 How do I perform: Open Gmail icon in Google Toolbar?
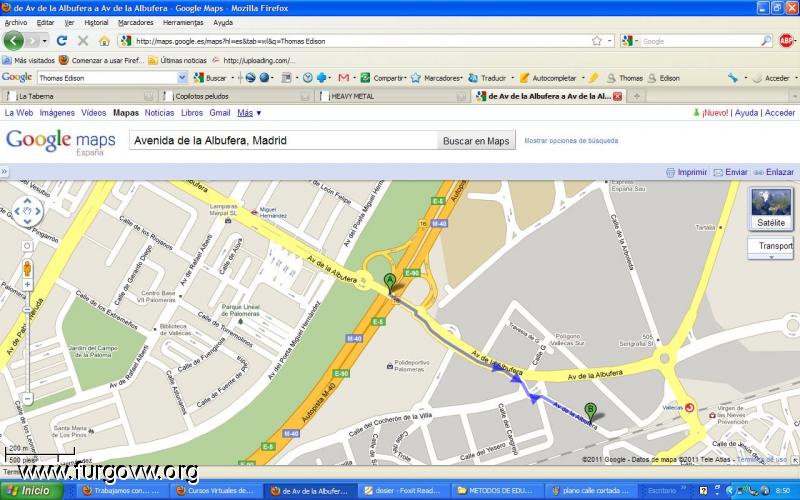(343, 78)
